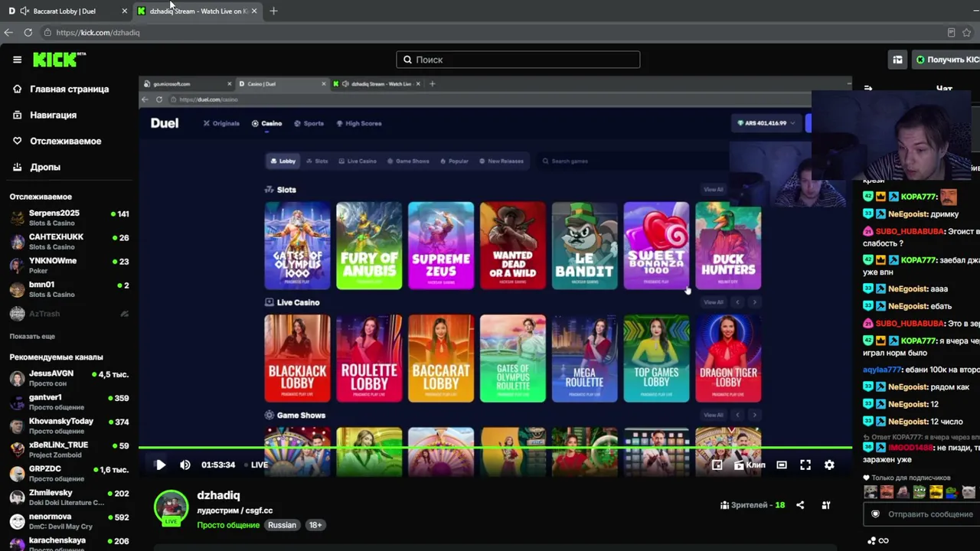Click the kick.com/dzhadiq address bar
The height and width of the screenshot is (551, 980).
click(490, 33)
